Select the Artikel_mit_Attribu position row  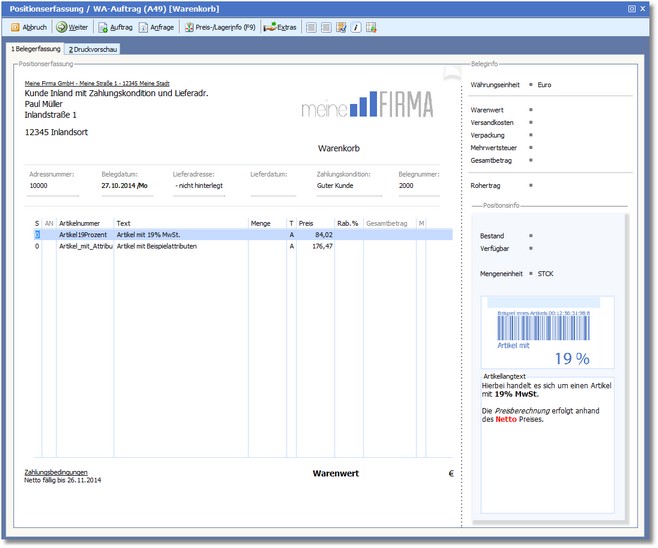85,246
